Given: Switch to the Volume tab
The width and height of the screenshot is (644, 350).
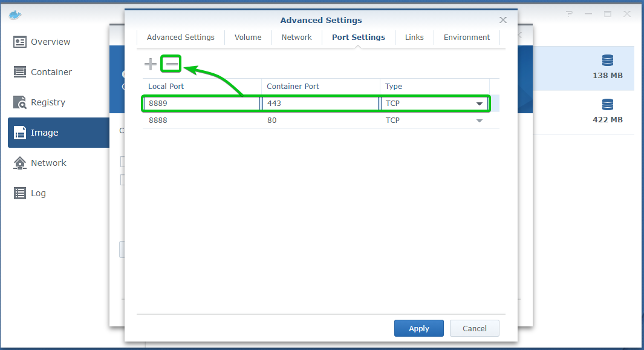Looking at the screenshot, I should pos(248,37).
